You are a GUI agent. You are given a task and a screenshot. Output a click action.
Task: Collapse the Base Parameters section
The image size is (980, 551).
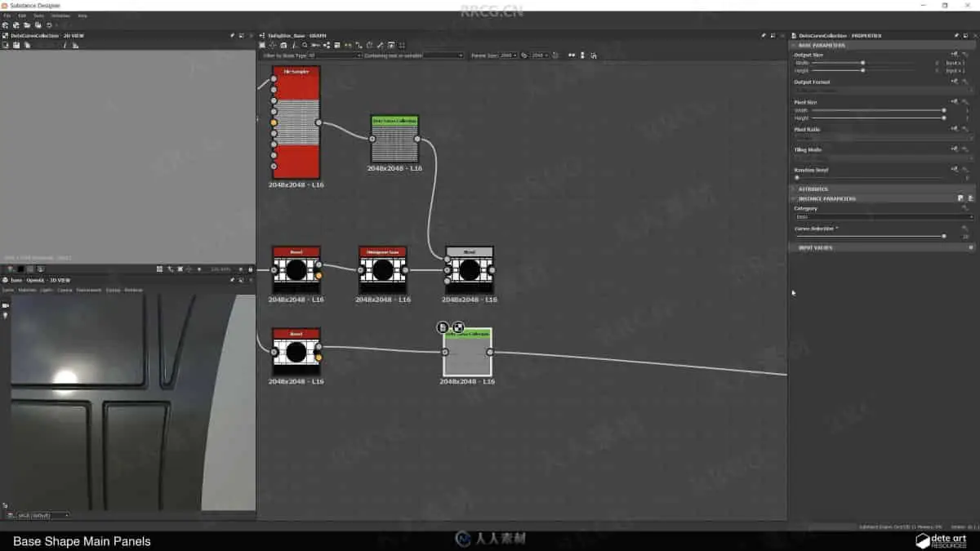[793, 45]
